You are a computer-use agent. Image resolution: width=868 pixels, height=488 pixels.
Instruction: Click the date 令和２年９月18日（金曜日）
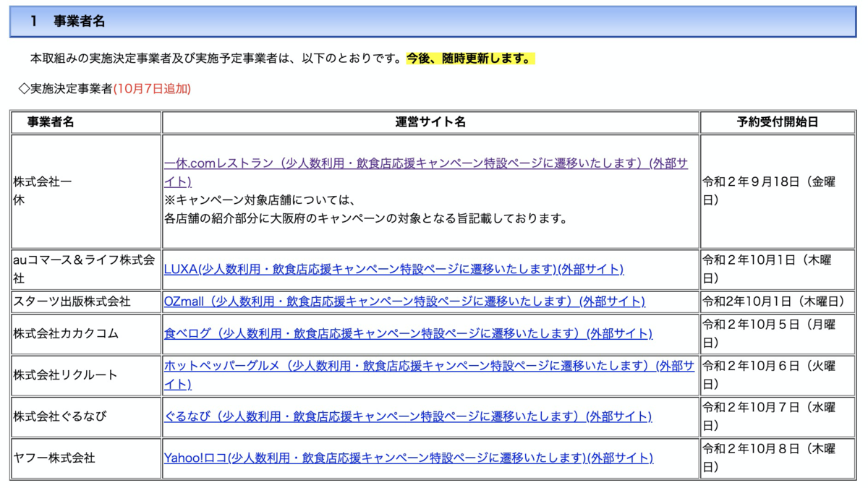click(x=769, y=191)
